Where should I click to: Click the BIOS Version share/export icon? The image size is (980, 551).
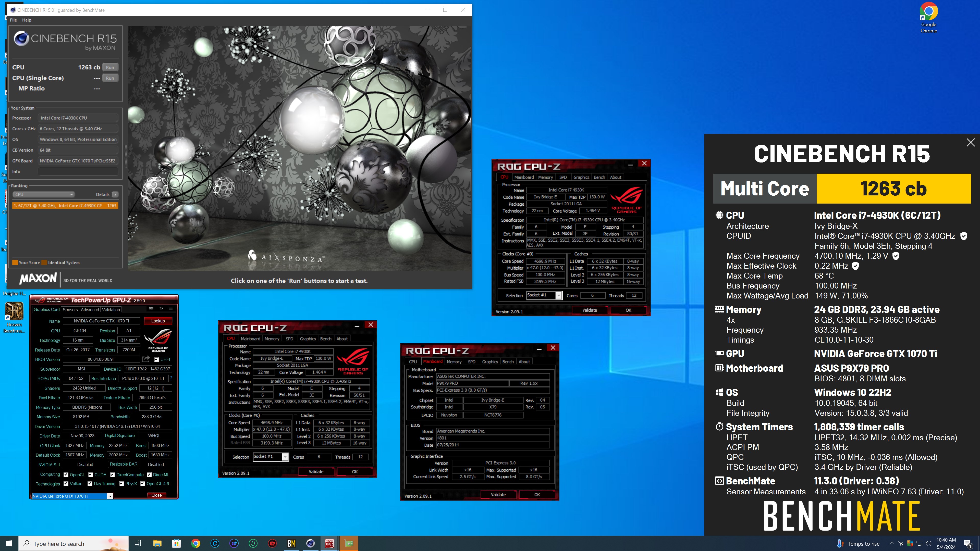[x=146, y=359]
